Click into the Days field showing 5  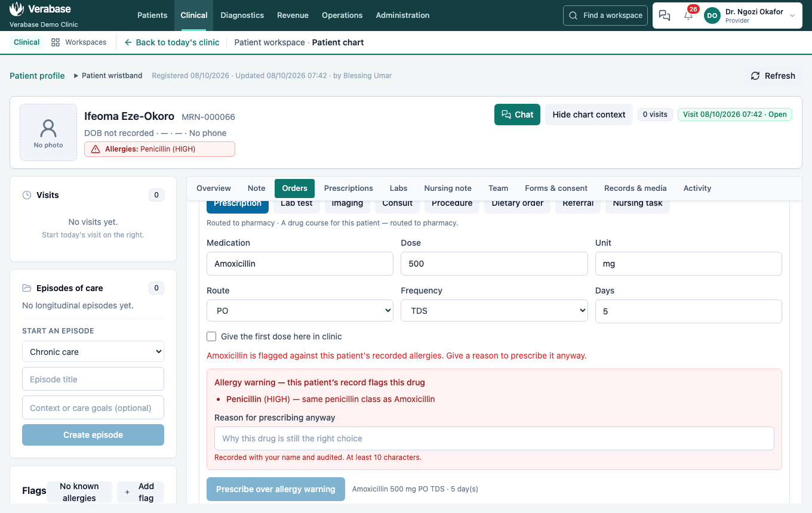[688, 311]
